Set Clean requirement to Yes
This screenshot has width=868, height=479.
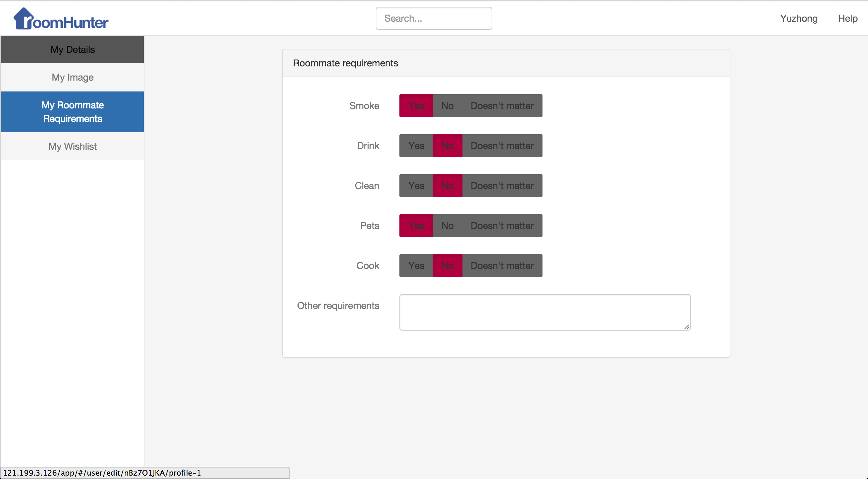tap(416, 186)
